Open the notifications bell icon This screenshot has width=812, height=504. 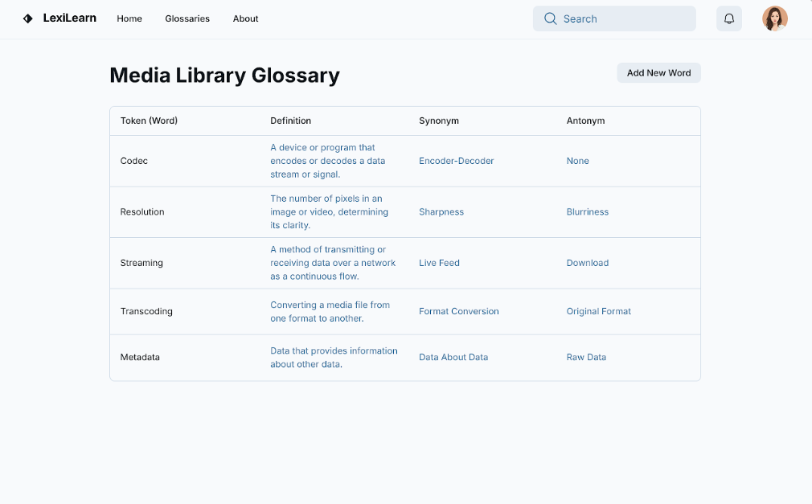tap(729, 18)
